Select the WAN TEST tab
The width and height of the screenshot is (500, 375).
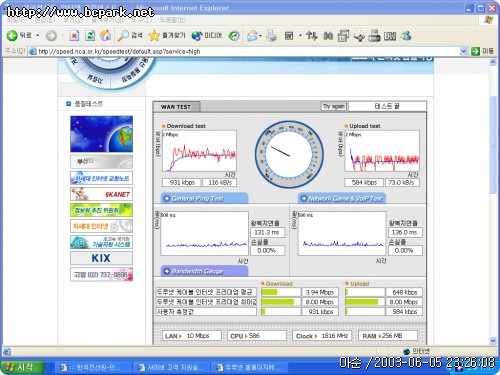(x=176, y=107)
